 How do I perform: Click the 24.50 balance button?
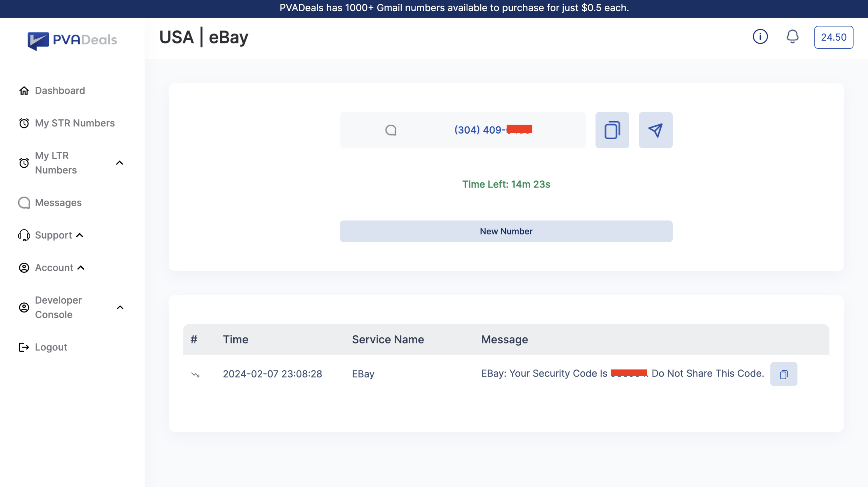tap(834, 37)
